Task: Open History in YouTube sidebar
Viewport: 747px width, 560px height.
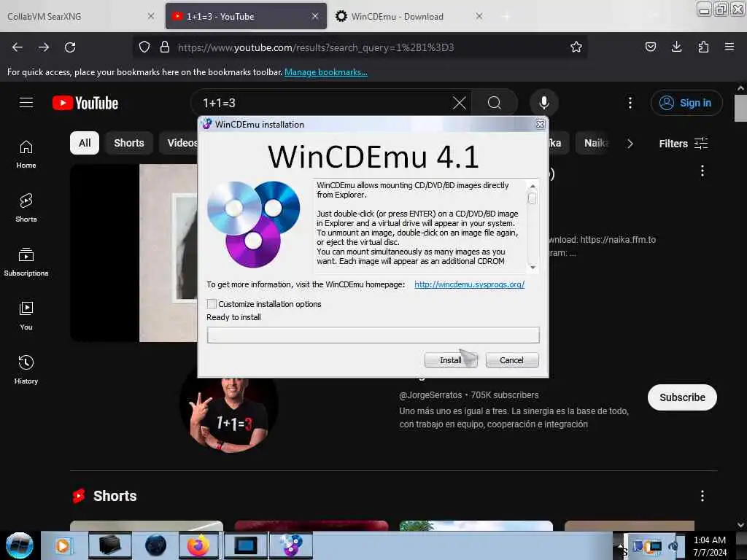Action: point(26,370)
